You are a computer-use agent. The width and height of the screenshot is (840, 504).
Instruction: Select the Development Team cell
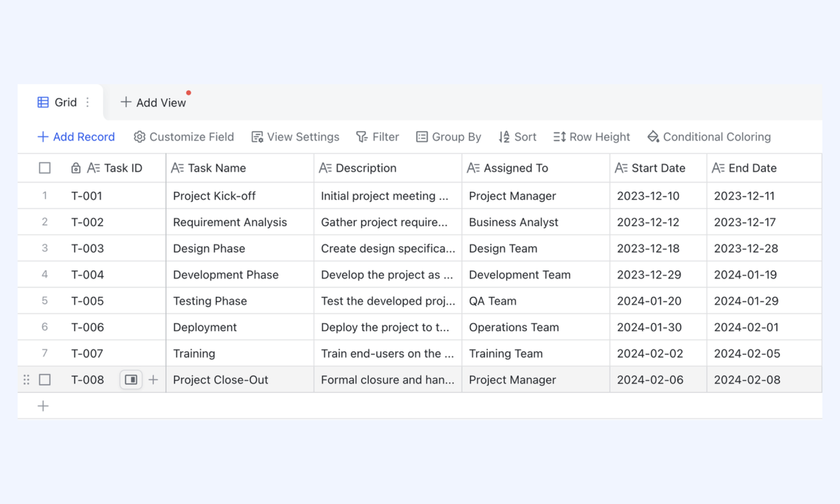(535, 275)
